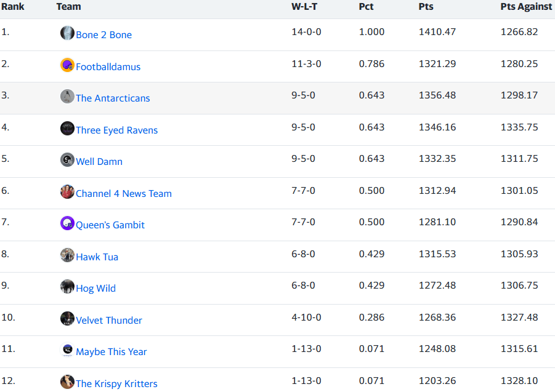Sort by Pts Against column header

click(x=526, y=7)
